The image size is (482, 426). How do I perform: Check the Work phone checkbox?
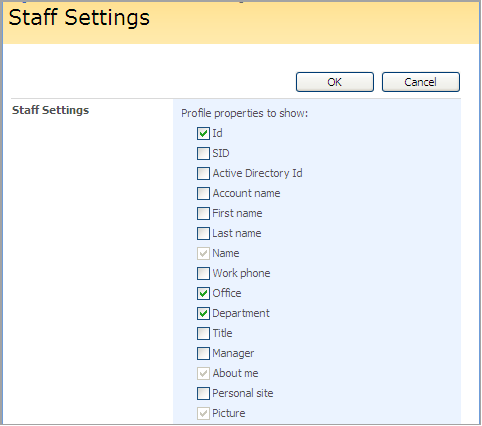[x=203, y=274]
